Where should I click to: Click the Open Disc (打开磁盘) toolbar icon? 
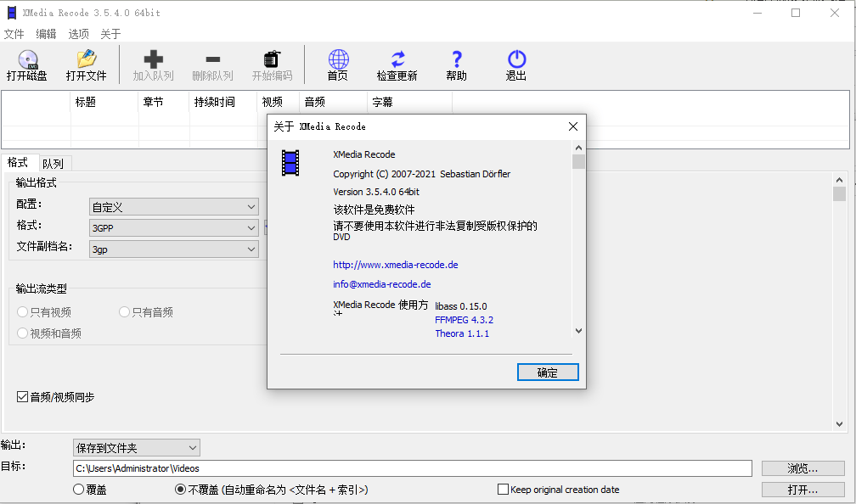(x=28, y=64)
